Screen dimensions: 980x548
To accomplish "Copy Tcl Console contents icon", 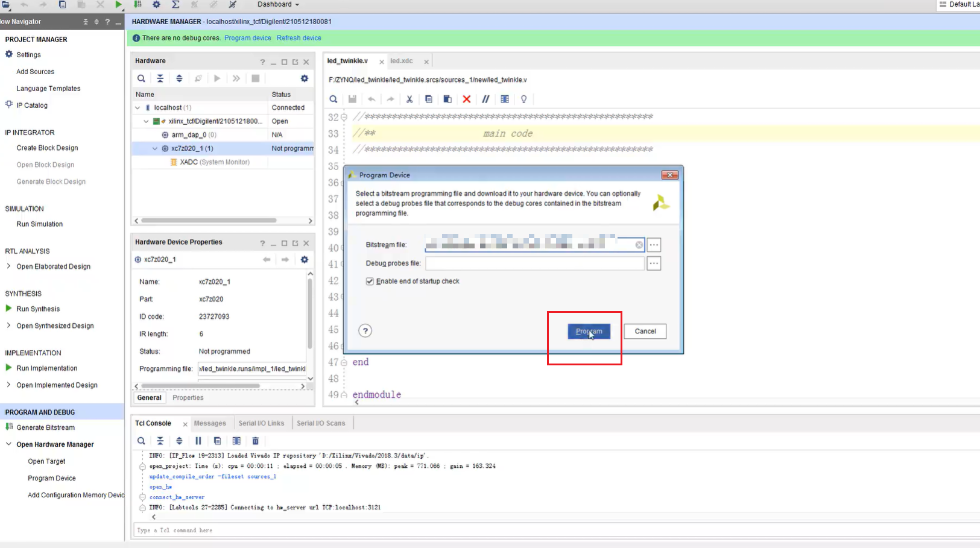I will [218, 441].
